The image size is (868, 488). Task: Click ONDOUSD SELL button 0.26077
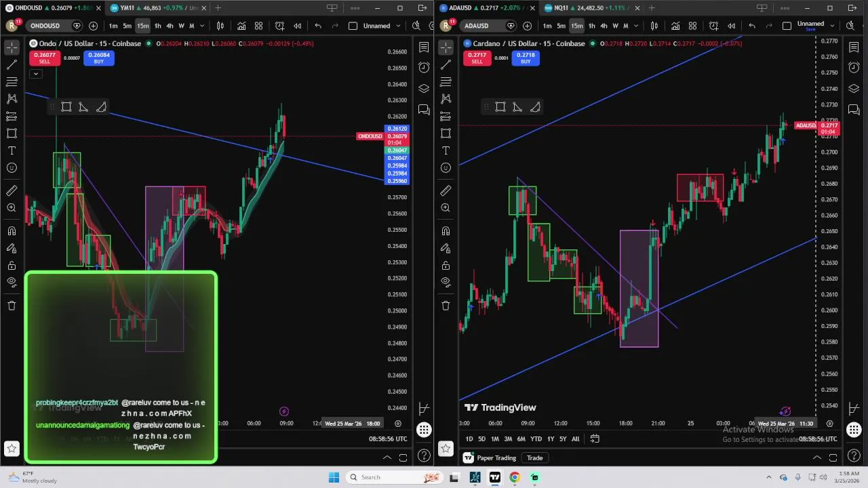pos(44,58)
